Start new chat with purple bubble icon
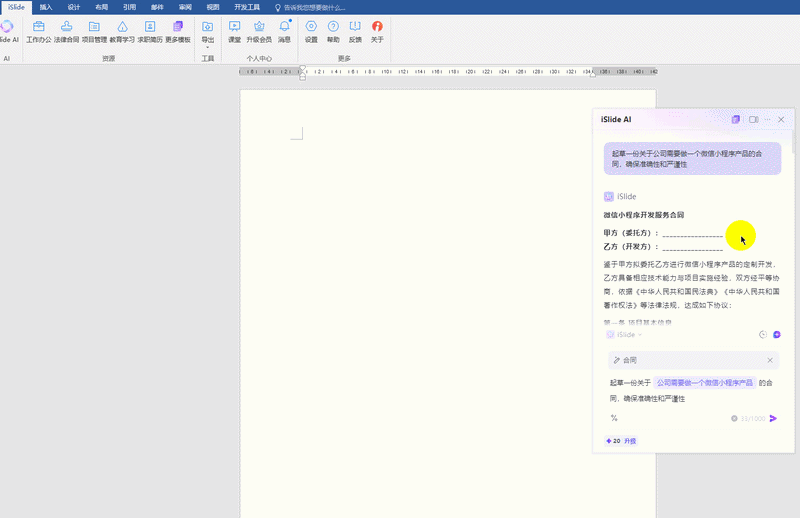This screenshot has height=518, width=800. [x=777, y=335]
